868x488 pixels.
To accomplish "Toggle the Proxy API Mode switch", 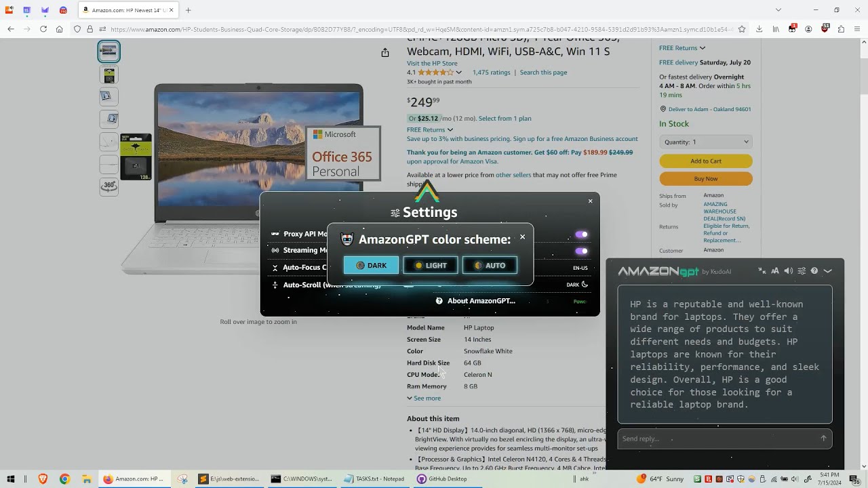I will [581, 235].
